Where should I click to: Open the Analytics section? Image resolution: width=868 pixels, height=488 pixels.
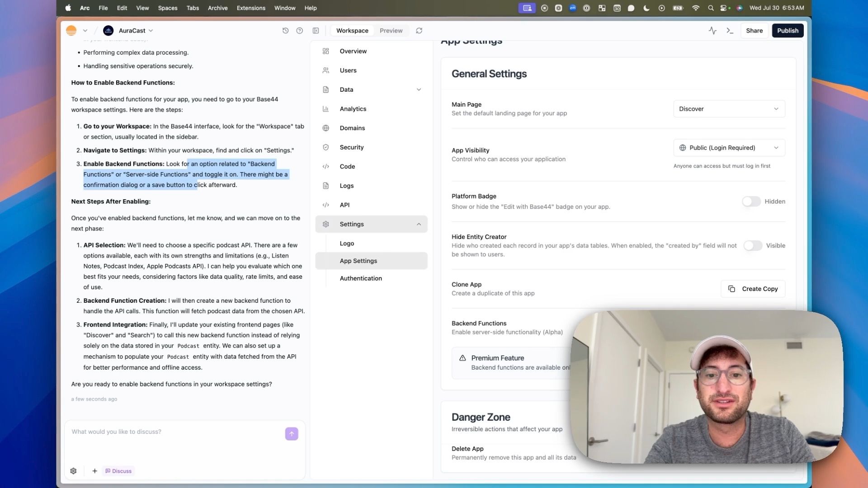tap(371, 109)
